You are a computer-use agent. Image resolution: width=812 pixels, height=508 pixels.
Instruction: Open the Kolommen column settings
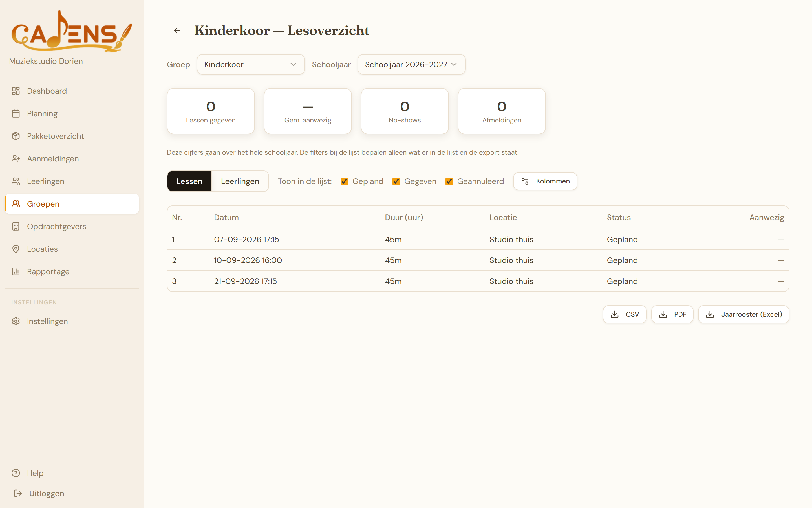coord(545,181)
